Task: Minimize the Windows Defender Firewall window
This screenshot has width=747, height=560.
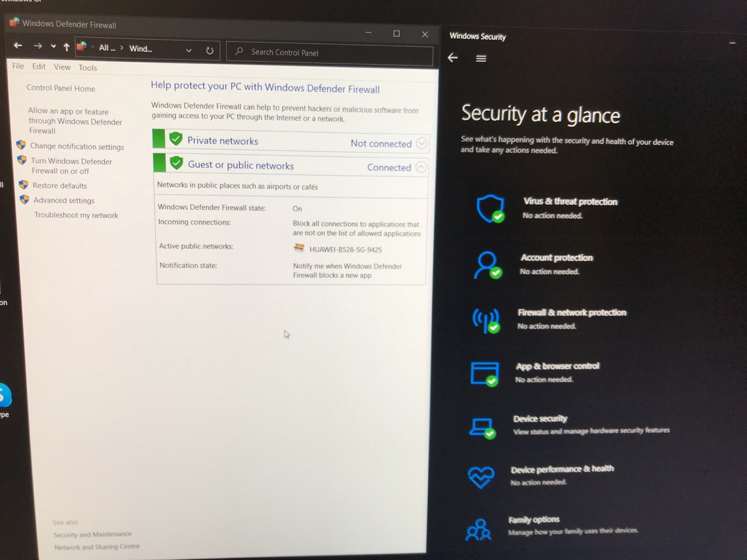Action: click(x=368, y=33)
